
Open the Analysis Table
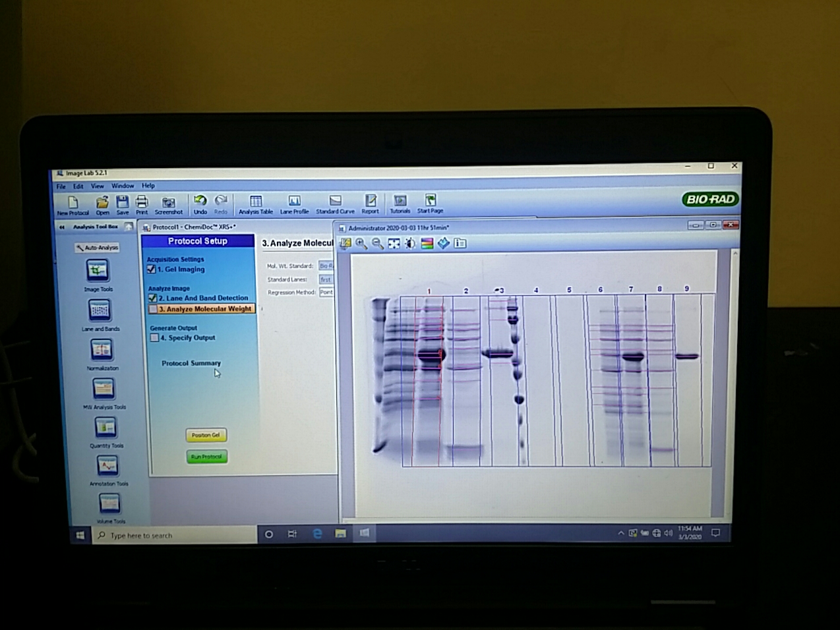[x=256, y=200]
